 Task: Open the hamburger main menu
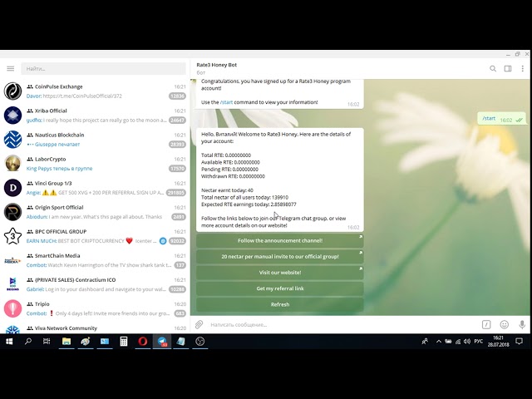11,68
